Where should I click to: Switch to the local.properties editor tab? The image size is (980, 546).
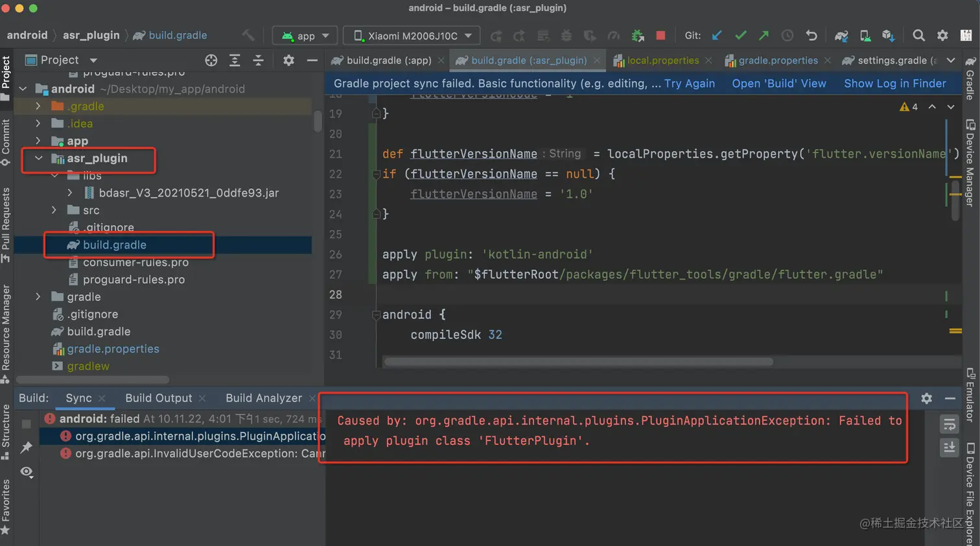(662, 60)
